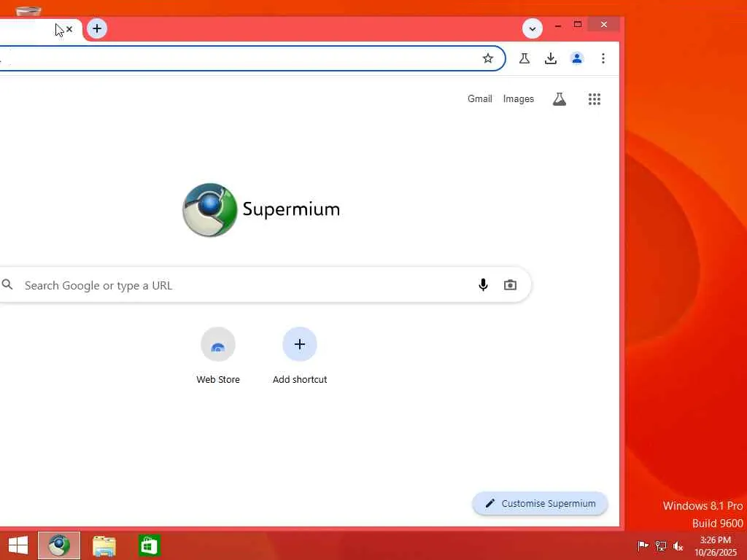Image resolution: width=747 pixels, height=560 pixels.
Task: Open a new tab with plus button
Action: (x=97, y=28)
